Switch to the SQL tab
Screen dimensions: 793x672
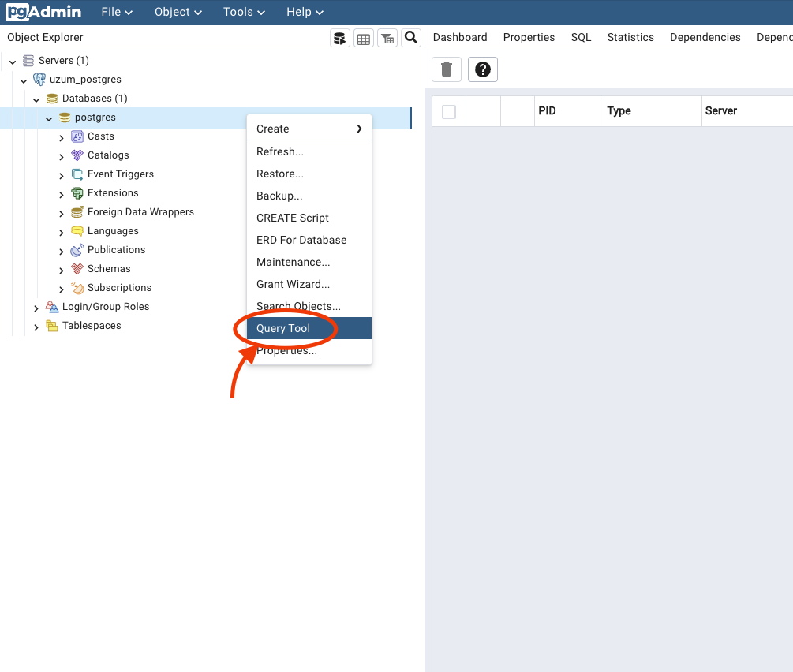pyautogui.click(x=581, y=37)
